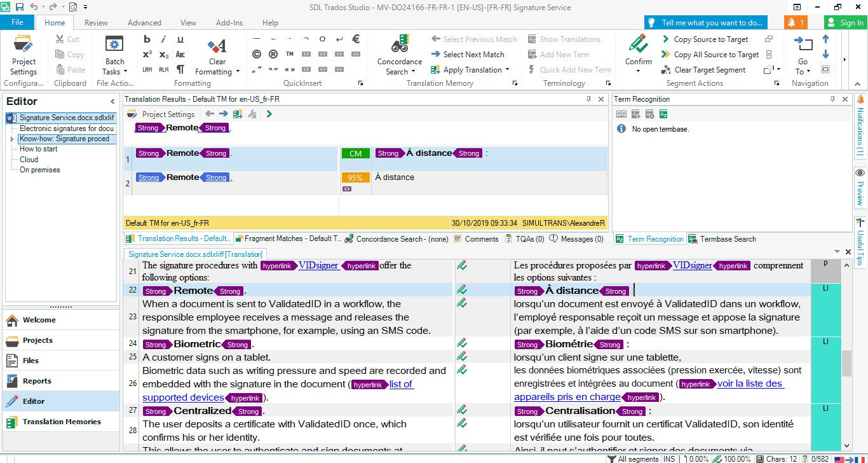This screenshot has width=868, height=463.
Task: Open the notifications bell showing 1
Action: pos(796,22)
